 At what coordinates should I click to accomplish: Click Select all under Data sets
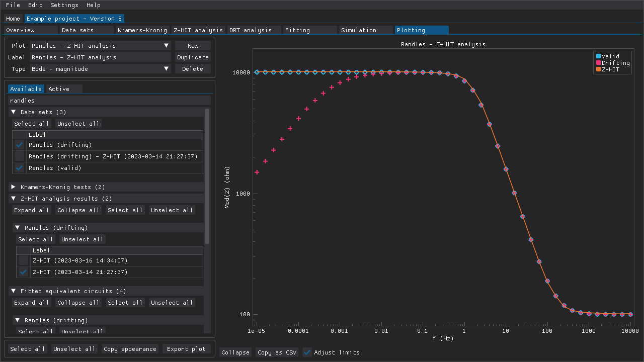click(x=32, y=124)
